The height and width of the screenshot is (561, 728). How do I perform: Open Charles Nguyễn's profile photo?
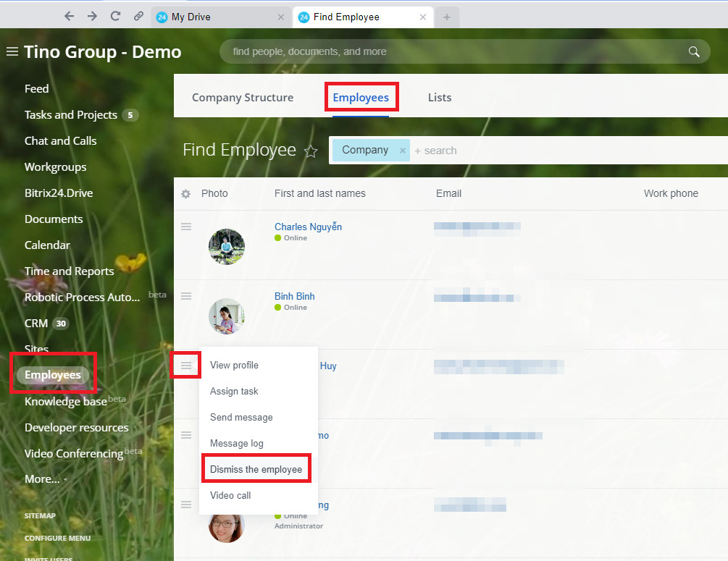(x=227, y=247)
